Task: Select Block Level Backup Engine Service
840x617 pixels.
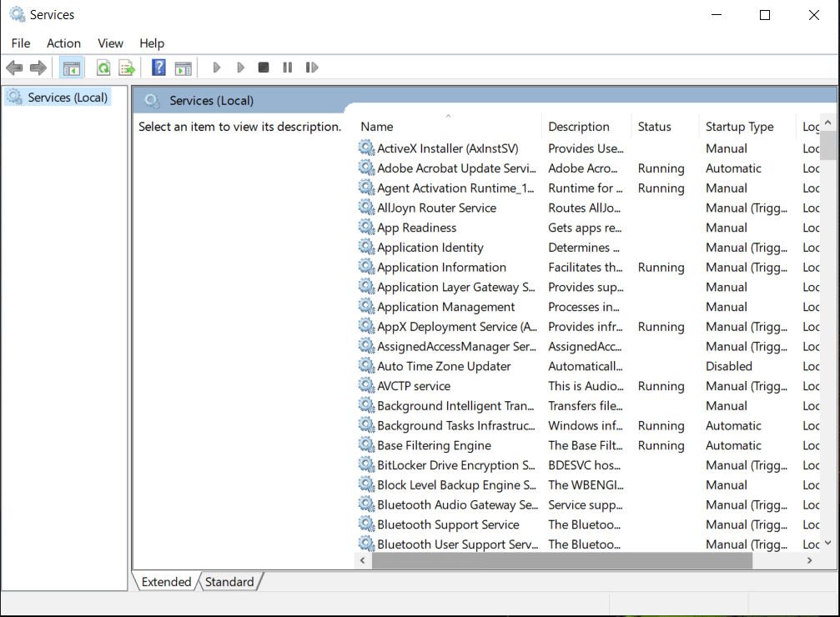Action: click(588, 485)
